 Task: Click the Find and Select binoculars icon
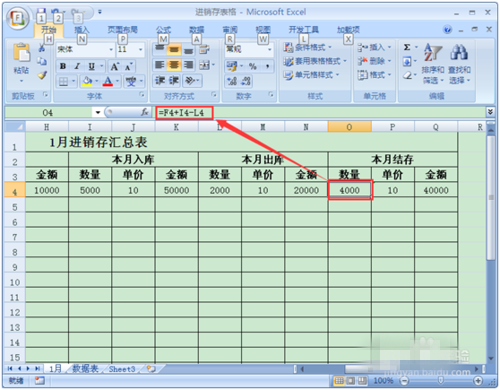pyautogui.click(x=459, y=53)
